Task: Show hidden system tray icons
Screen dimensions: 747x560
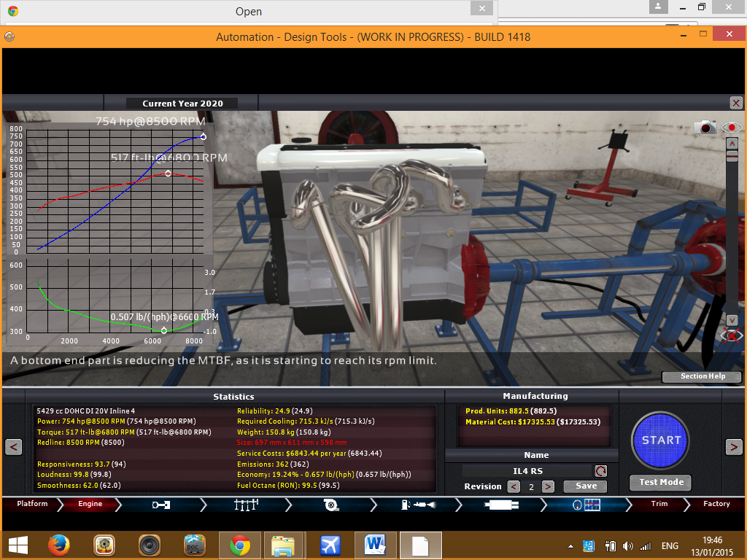Action: coord(570,546)
